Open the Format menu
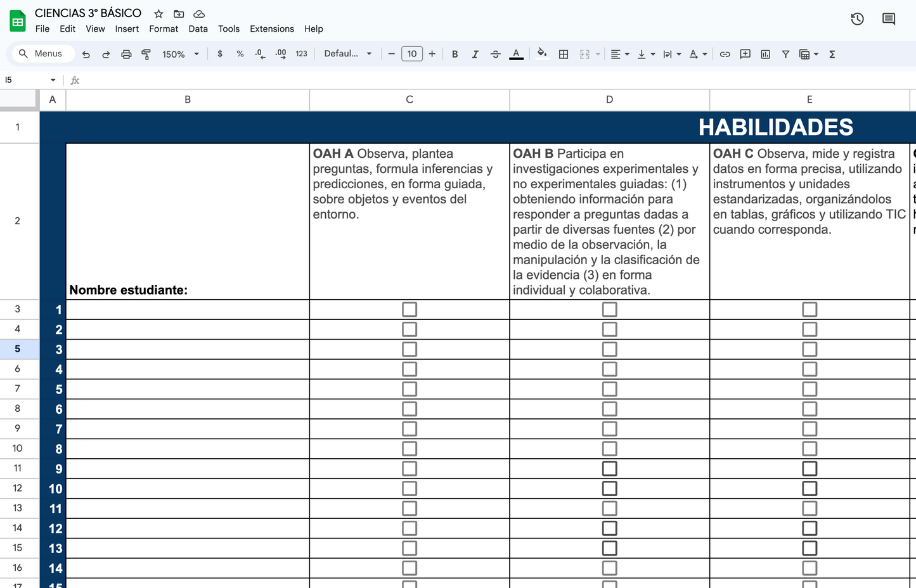The width and height of the screenshot is (916, 588). 164,29
